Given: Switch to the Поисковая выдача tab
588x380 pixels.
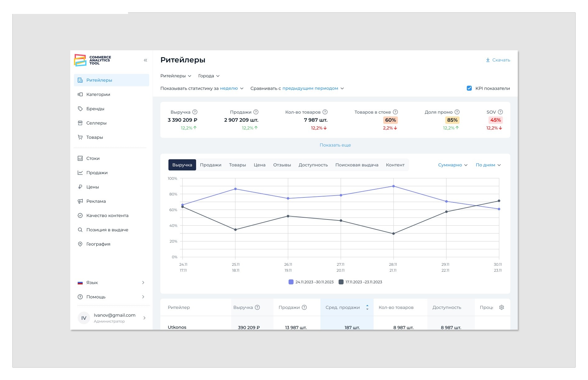Looking at the screenshot, I should coord(357,165).
